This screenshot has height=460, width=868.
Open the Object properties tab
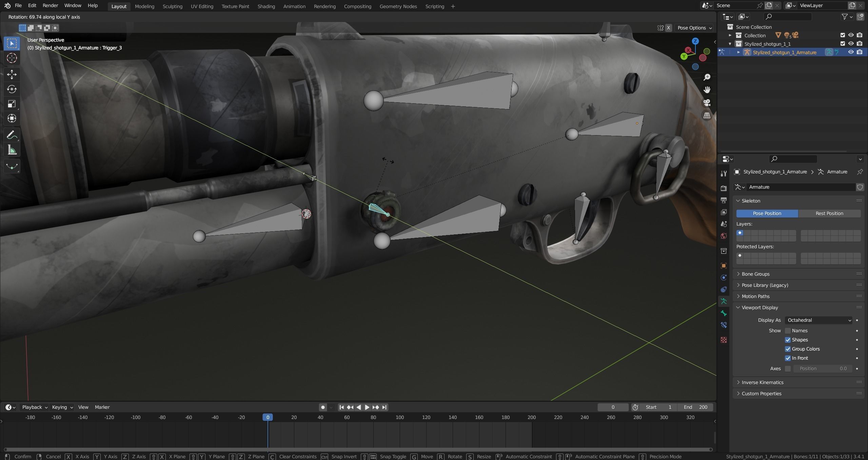[x=724, y=266]
